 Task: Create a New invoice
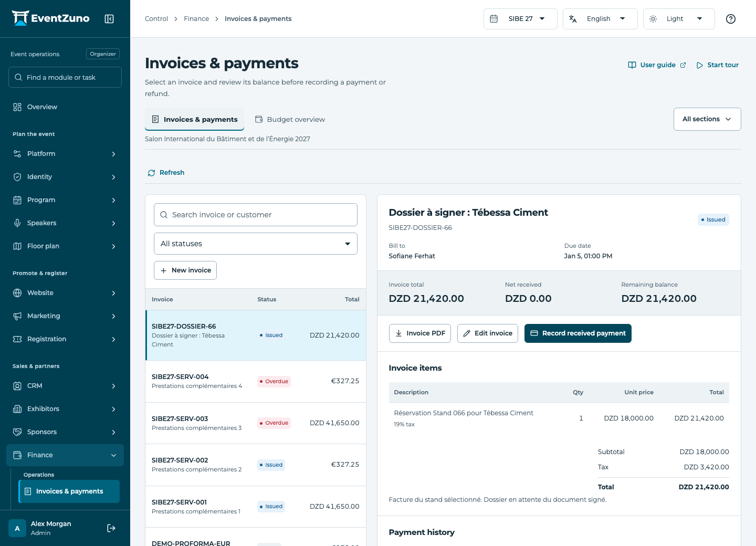click(185, 270)
